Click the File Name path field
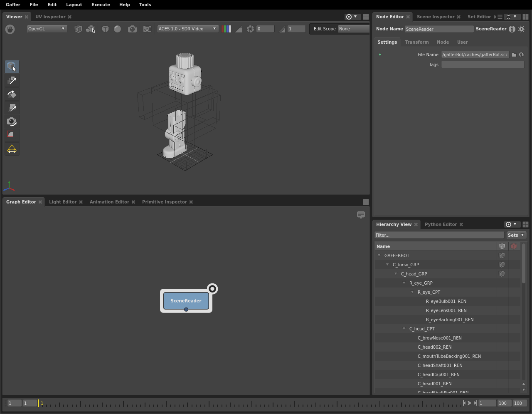This screenshot has width=532, height=414. (x=475, y=55)
